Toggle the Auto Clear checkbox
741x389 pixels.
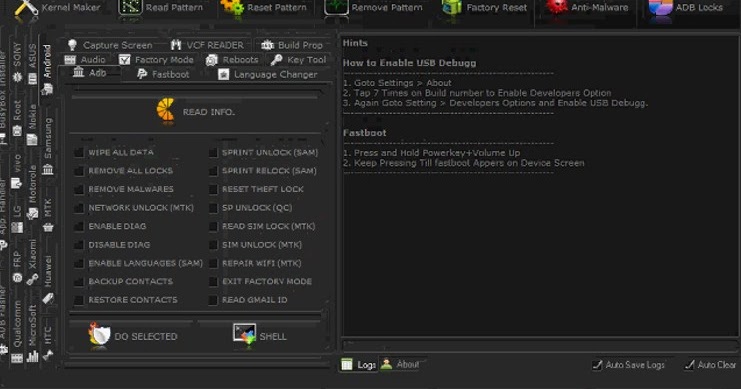[x=689, y=364]
